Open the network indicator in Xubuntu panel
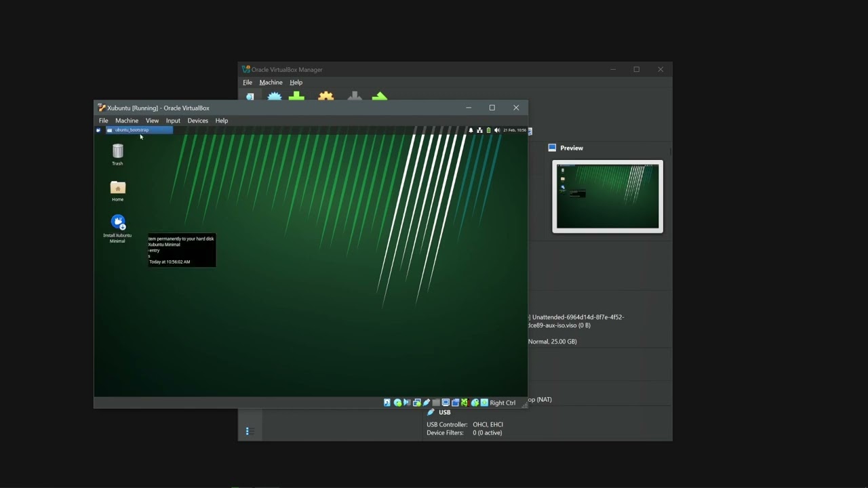868x488 pixels. [x=479, y=130]
